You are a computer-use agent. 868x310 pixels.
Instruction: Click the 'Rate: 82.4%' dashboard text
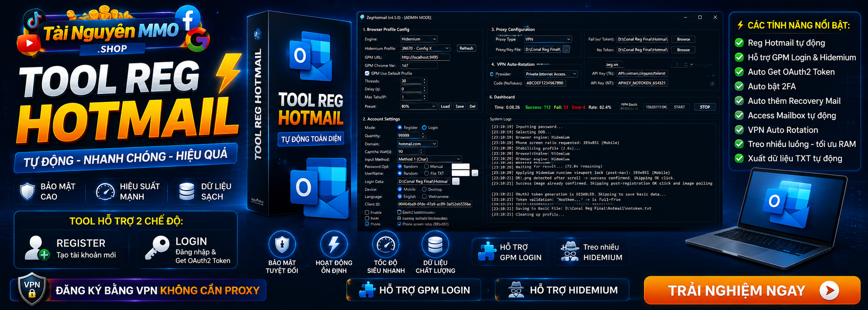coord(600,107)
